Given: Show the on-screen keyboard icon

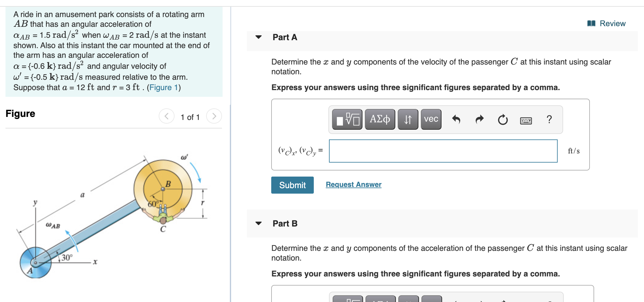Looking at the screenshot, I should pos(526,121).
